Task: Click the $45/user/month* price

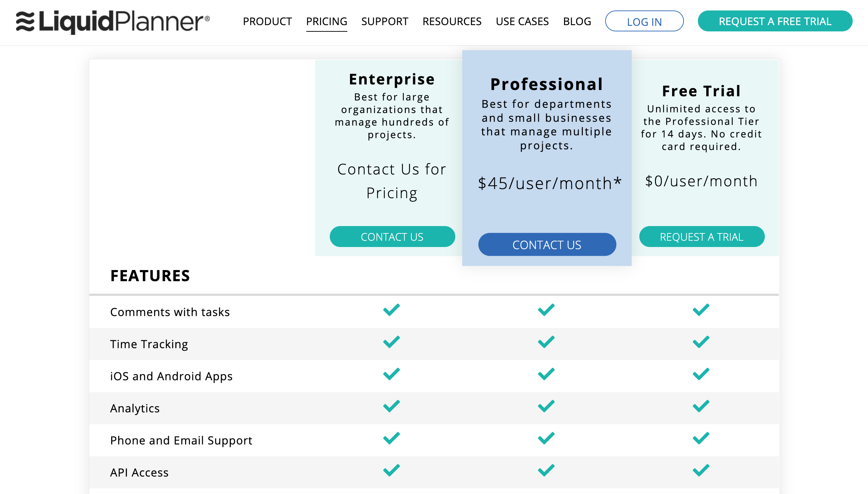Action: [x=550, y=183]
